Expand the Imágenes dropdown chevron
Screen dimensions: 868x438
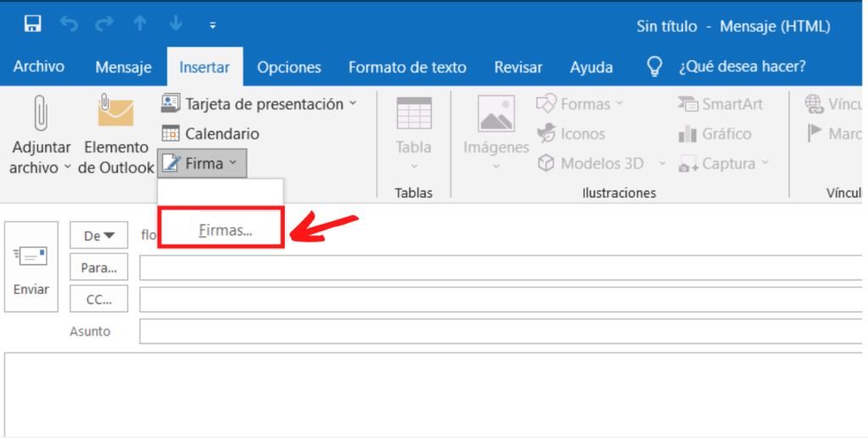coord(496,166)
